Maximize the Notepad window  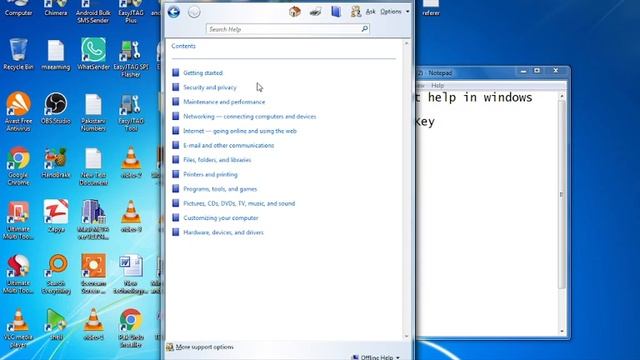pyautogui.click(x=537, y=71)
